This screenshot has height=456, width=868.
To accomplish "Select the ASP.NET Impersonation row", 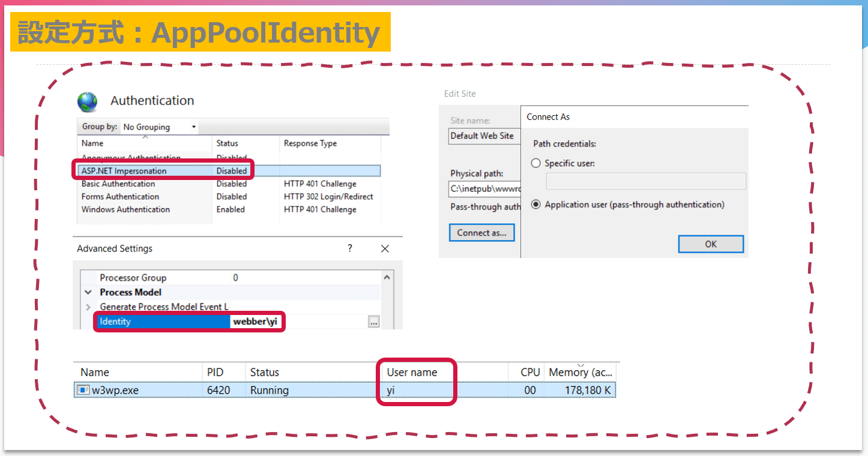I will click(124, 171).
